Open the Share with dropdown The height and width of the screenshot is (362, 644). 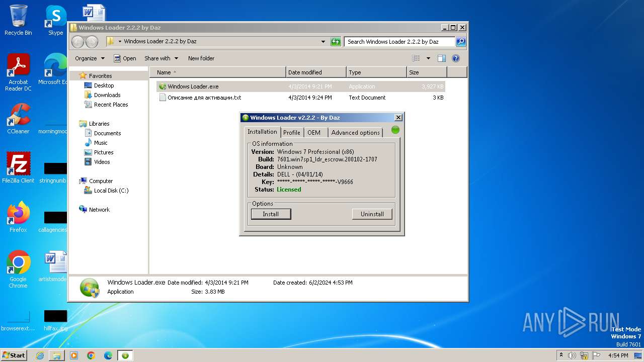pos(161,58)
